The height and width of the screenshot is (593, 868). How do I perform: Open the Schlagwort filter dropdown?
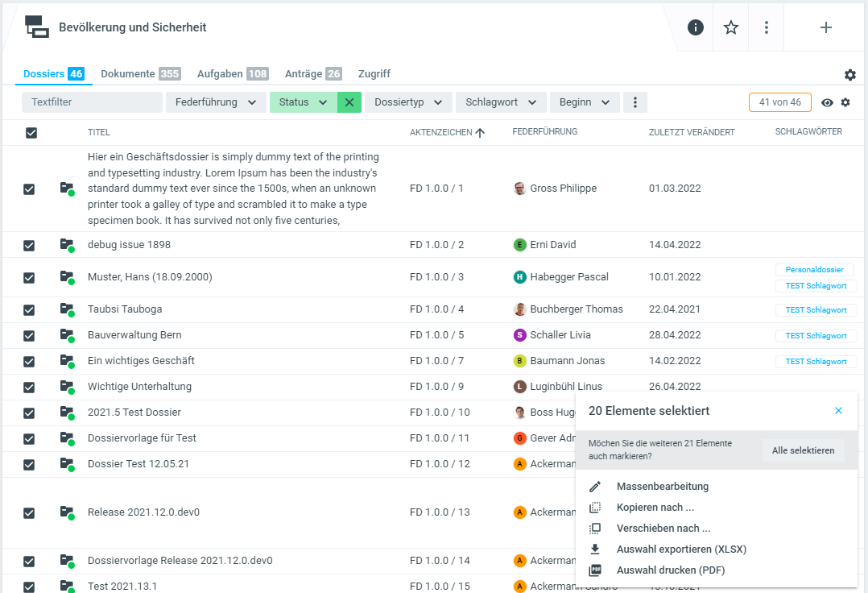501,102
